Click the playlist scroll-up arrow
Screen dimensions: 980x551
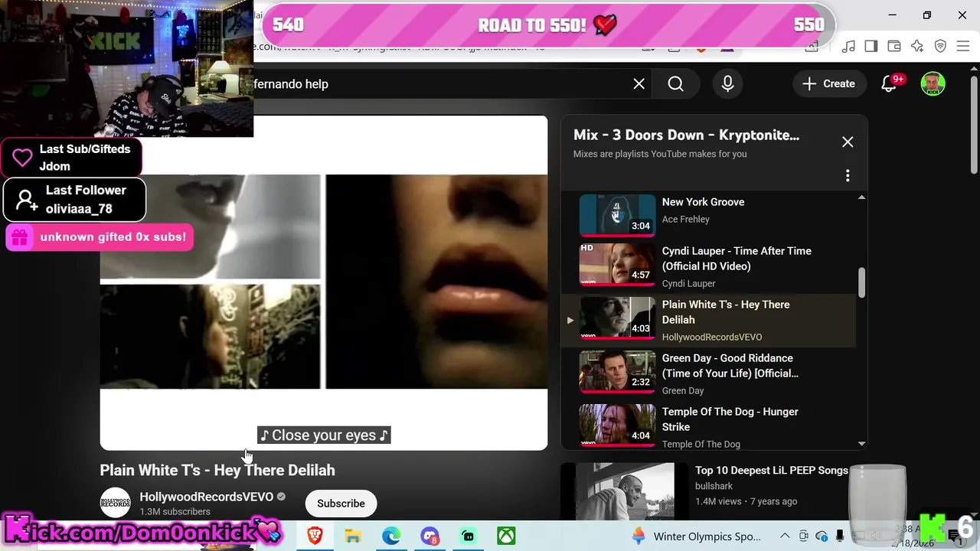(861, 197)
